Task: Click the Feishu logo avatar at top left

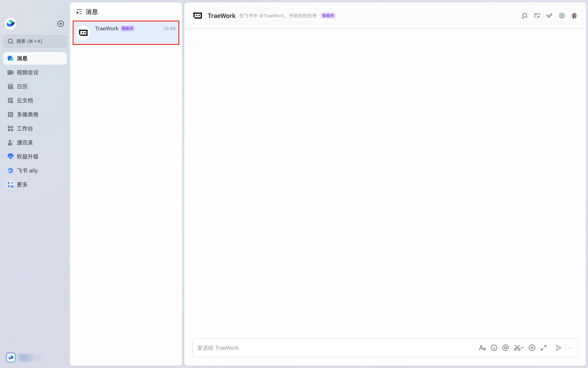Action: [x=10, y=24]
